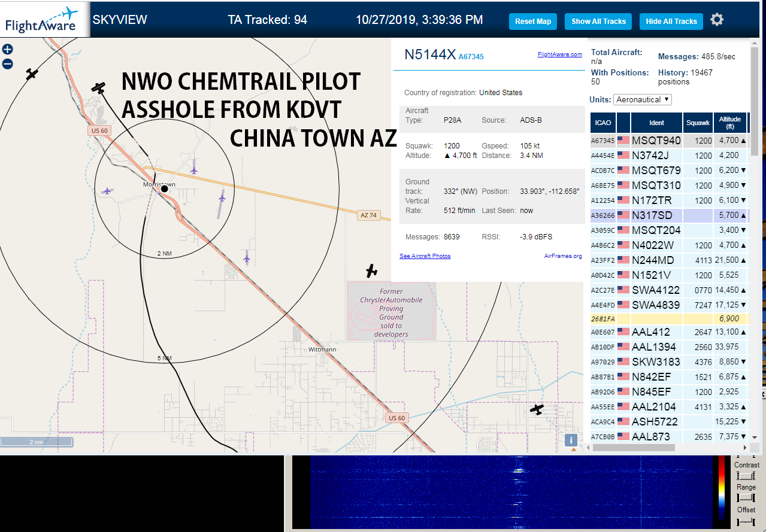This screenshot has width=766, height=532.
Task: Select the SWA4839 aircraft row
Action: click(669, 305)
